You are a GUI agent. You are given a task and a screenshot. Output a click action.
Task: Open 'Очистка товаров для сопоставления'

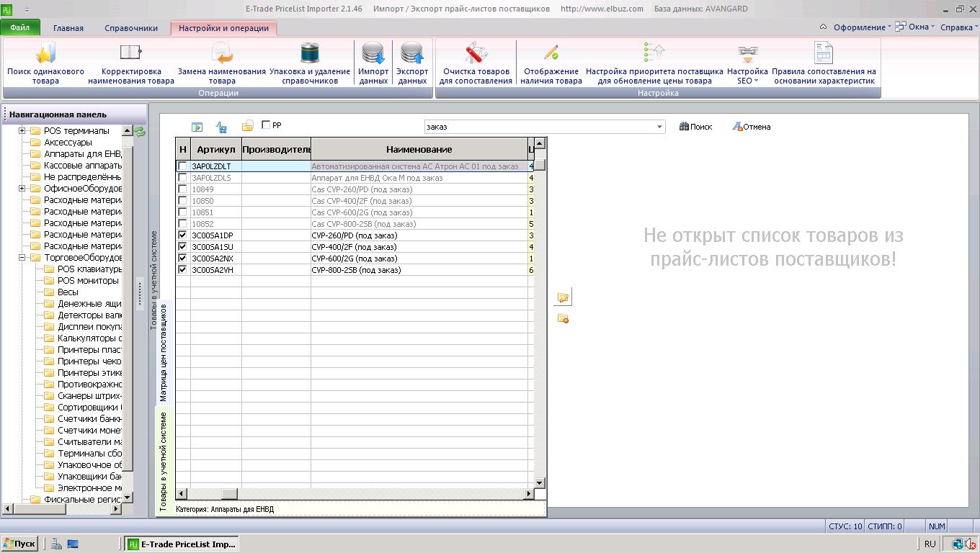(x=476, y=63)
